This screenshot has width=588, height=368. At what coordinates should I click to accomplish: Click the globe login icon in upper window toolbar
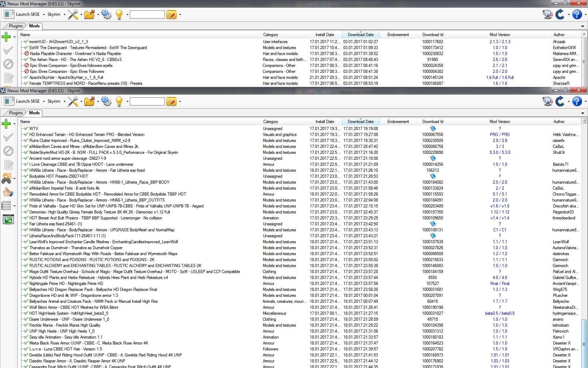547,14
